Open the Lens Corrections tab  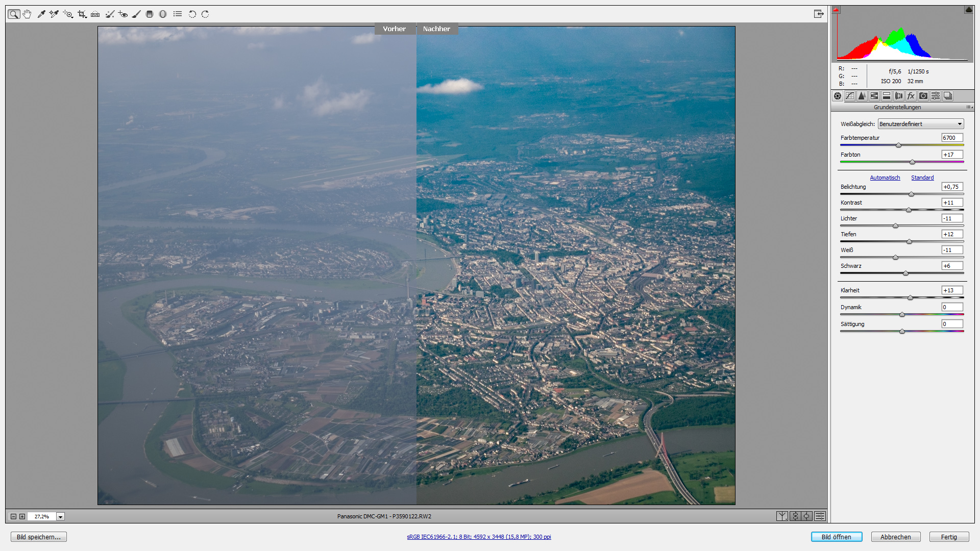pos(899,96)
